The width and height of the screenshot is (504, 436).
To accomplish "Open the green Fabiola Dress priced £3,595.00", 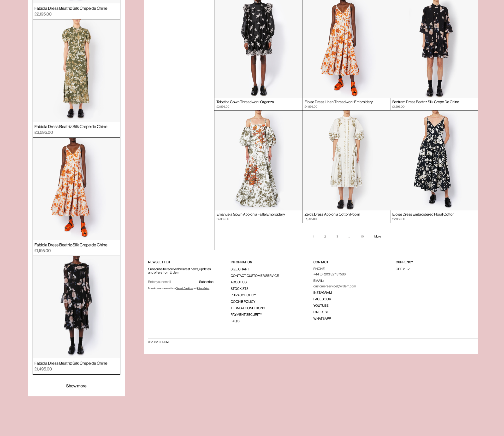I will click(76, 71).
